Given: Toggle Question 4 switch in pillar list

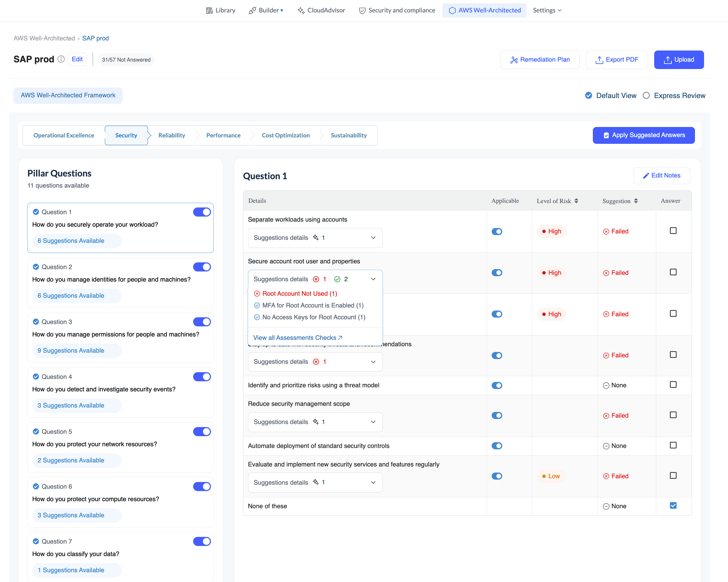Looking at the screenshot, I should [202, 377].
